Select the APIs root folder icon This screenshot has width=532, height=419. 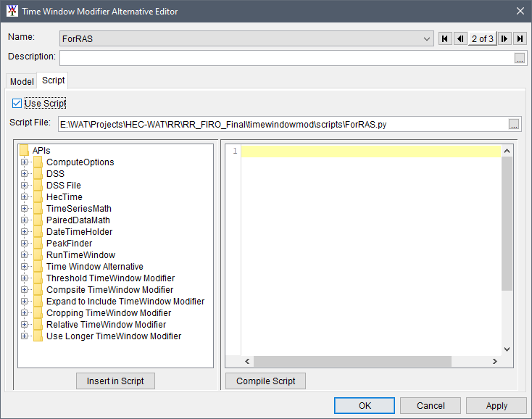[24, 151]
